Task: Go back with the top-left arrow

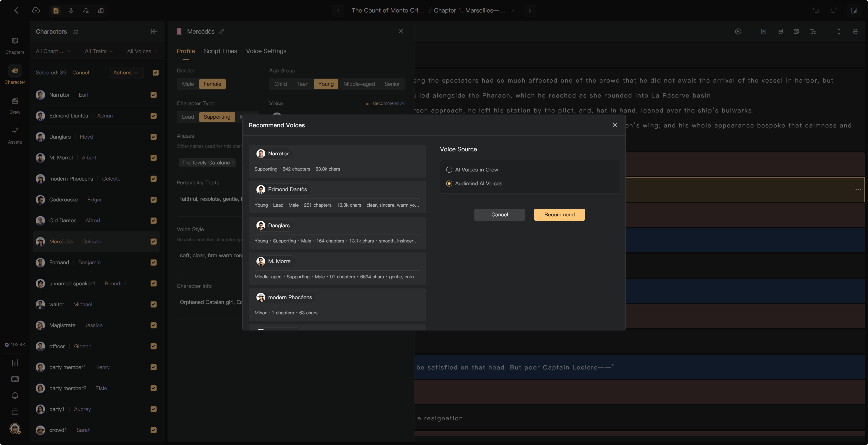Action: pyautogui.click(x=16, y=10)
